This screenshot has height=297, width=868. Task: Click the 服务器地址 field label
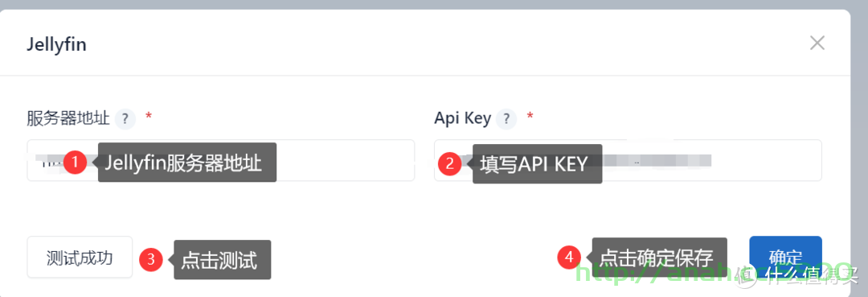tap(68, 118)
